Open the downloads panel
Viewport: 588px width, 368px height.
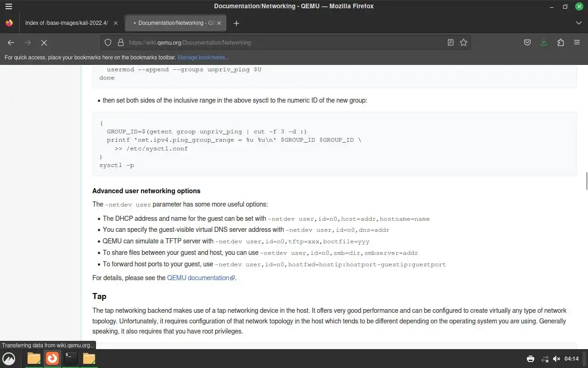tap(544, 42)
